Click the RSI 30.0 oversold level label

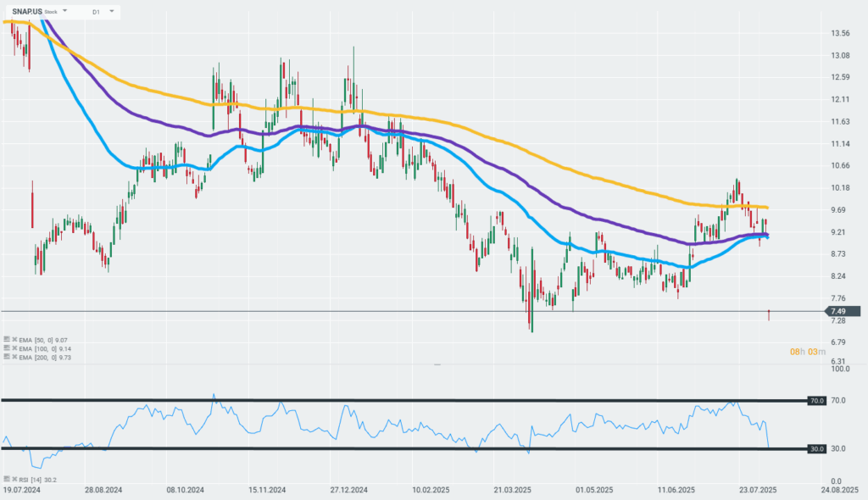pyautogui.click(x=816, y=449)
